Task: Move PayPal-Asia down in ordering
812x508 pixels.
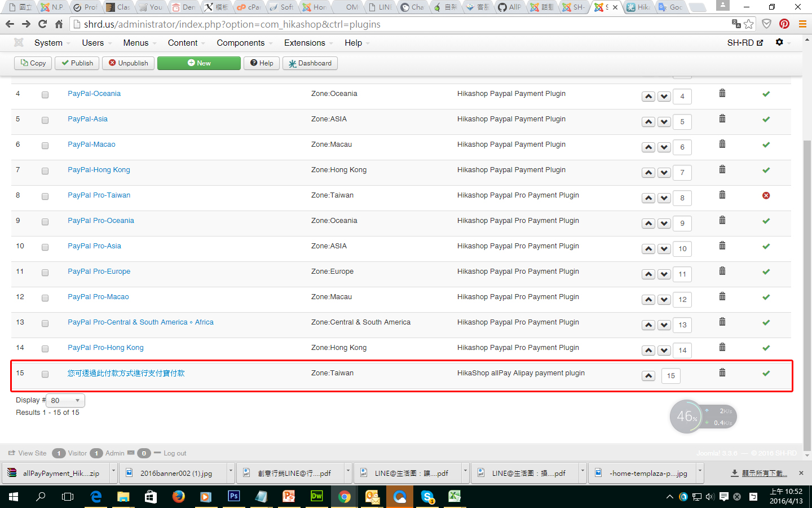Action: (664, 122)
